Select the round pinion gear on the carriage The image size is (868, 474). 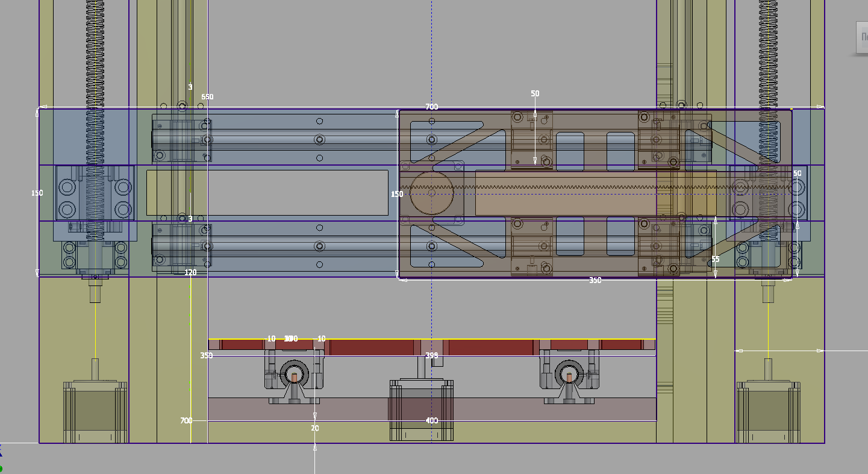[x=432, y=193]
